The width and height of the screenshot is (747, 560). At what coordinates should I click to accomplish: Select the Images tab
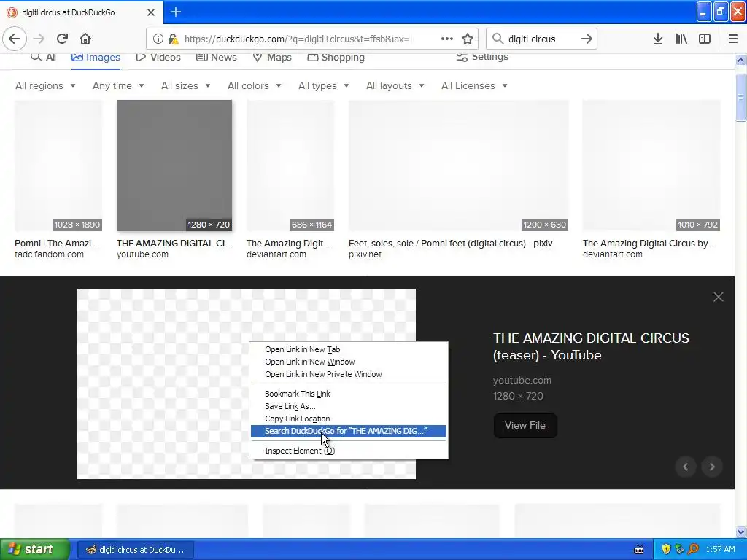tap(96, 57)
